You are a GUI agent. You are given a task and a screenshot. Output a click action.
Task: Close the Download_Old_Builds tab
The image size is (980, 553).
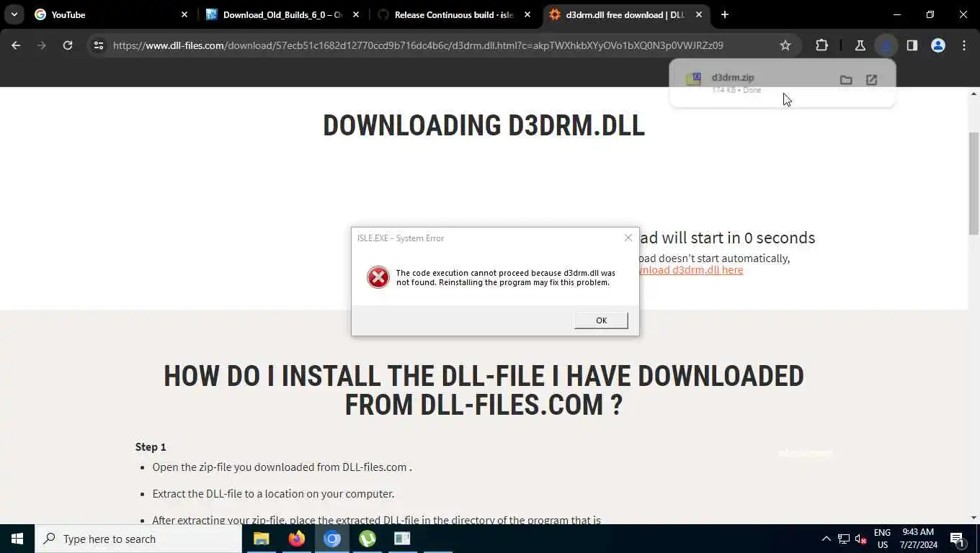355,14
